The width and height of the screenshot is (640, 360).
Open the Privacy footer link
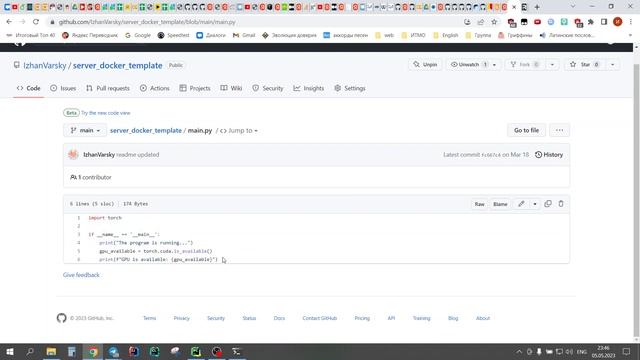point(182,318)
